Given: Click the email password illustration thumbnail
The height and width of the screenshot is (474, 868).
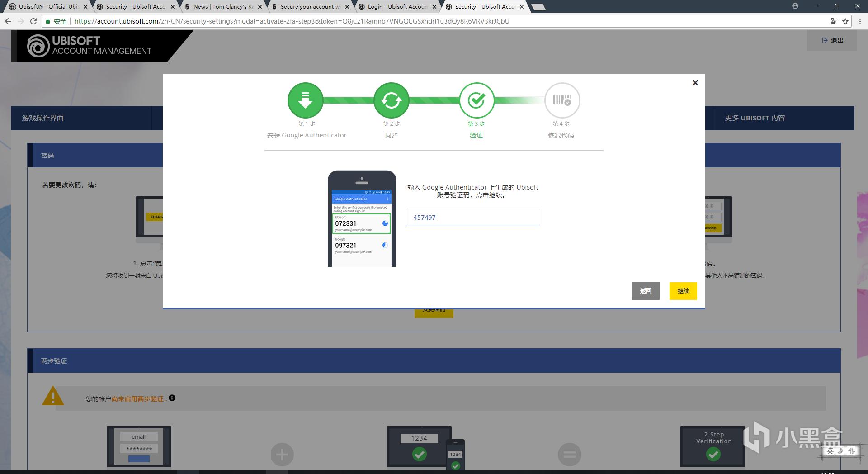Looking at the screenshot, I should point(139,446).
